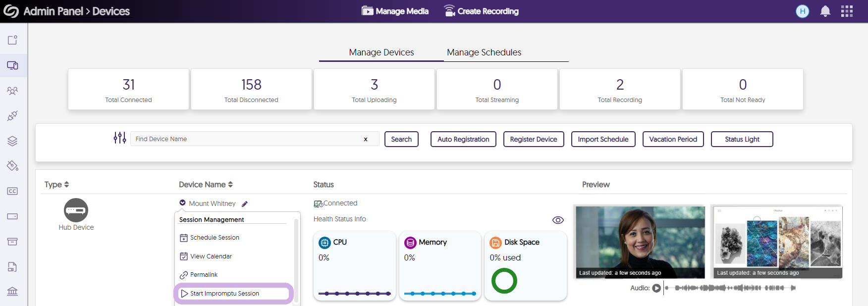The image size is (868, 306).
Task: Select Start Impromptu Session
Action: coord(224,294)
